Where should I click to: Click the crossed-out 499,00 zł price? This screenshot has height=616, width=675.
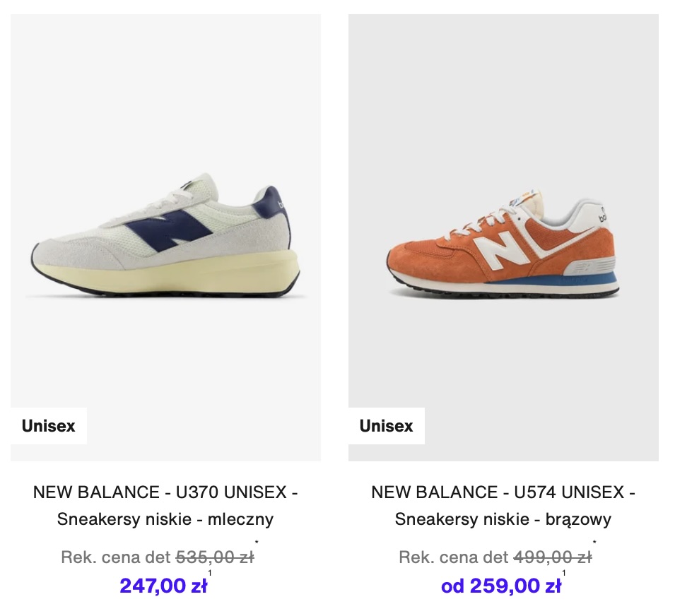(x=553, y=557)
